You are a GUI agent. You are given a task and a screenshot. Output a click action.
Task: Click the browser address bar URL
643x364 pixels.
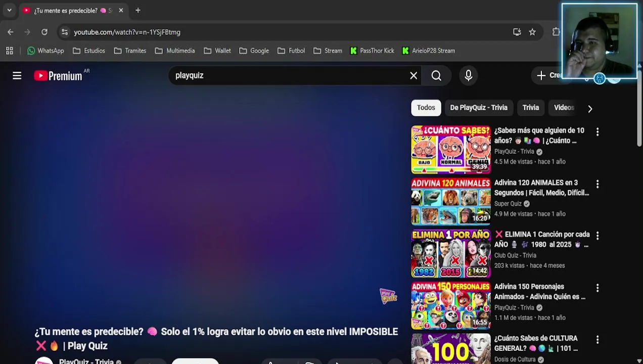point(127,32)
